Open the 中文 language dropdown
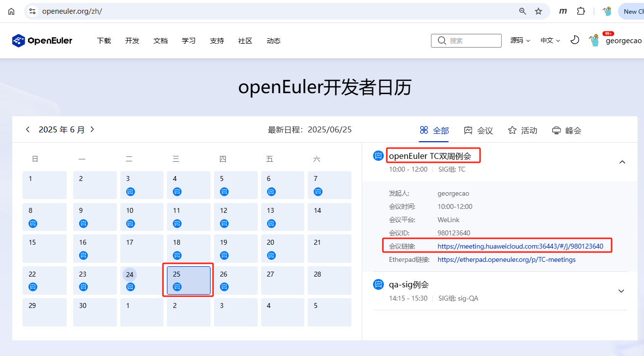 (550, 41)
